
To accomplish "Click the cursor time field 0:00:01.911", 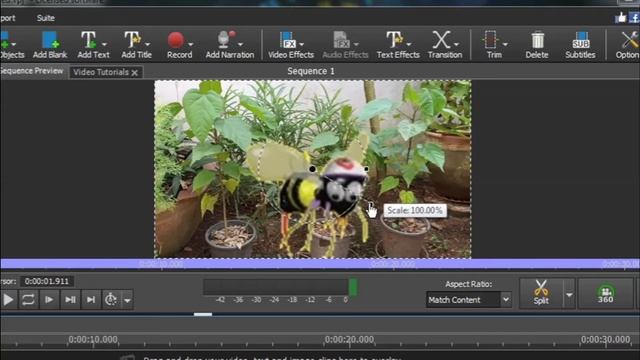I will coord(47,281).
